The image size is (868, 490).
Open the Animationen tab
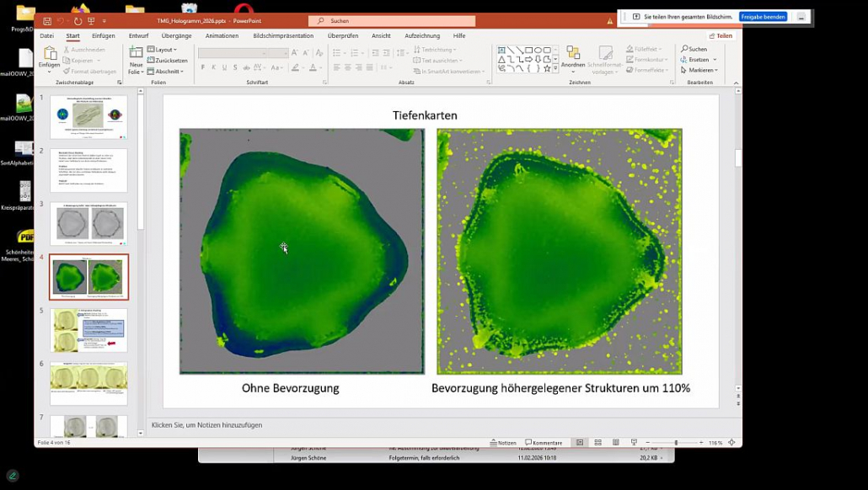click(222, 36)
